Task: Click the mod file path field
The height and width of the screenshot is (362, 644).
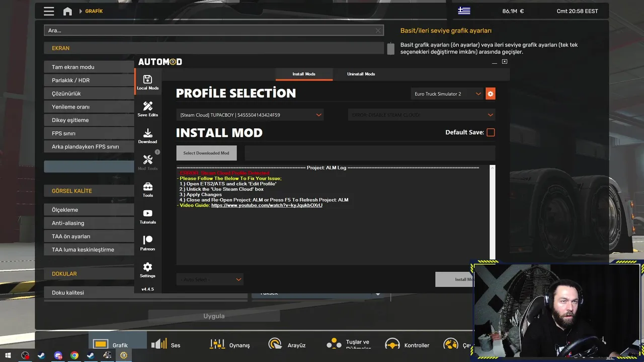Action: tap(370, 153)
